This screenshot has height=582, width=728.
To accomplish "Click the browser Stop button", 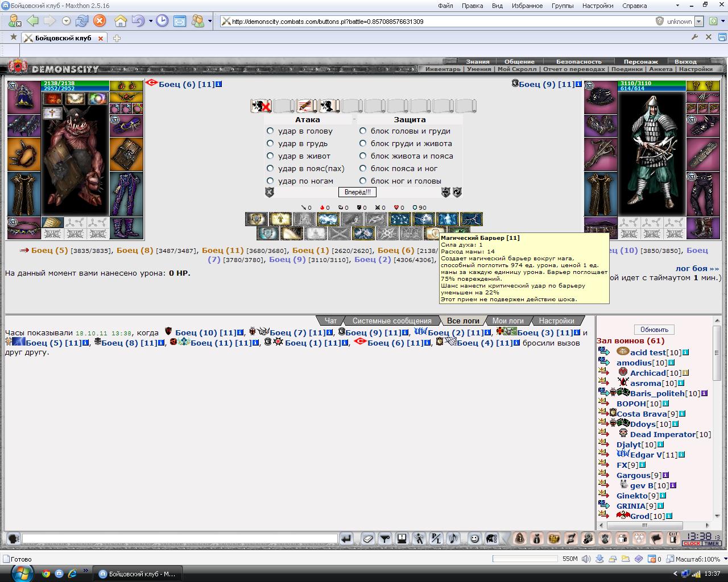I will [100, 22].
